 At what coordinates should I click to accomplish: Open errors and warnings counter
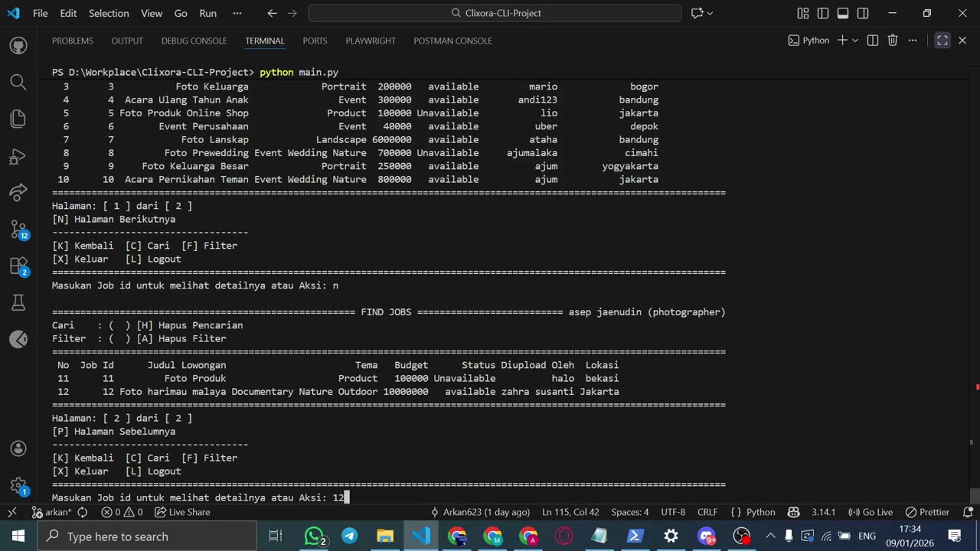pos(122,512)
